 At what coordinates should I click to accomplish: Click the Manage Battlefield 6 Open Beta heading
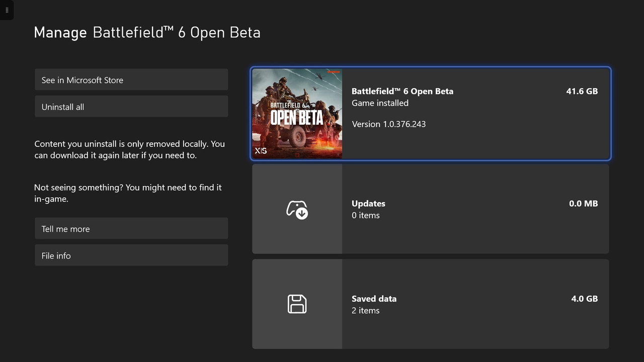point(147,33)
